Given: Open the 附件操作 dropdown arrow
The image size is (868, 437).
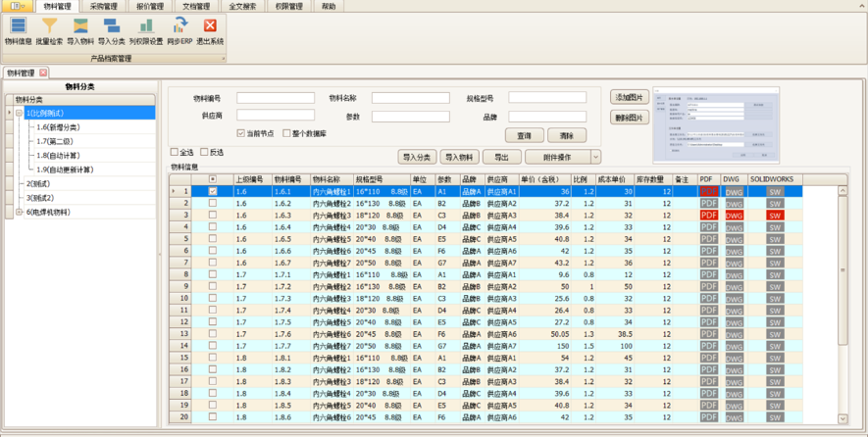Looking at the screenshot, I should point(594,157).
